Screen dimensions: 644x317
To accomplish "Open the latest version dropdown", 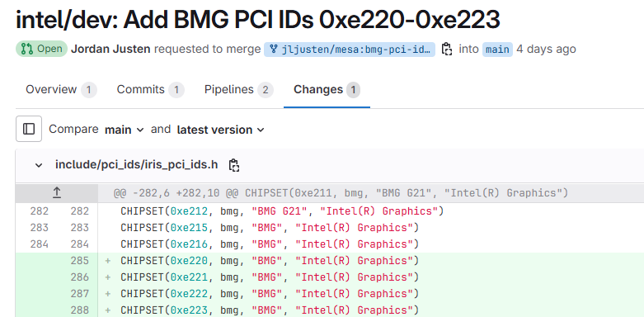I will tap(220, 130).
